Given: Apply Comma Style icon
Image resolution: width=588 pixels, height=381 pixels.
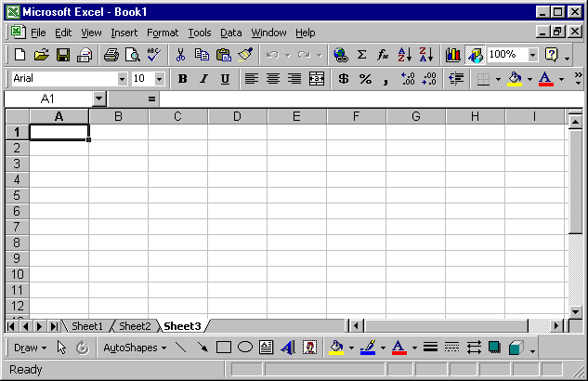Looking at the screenshot, I should coord(385,80).
